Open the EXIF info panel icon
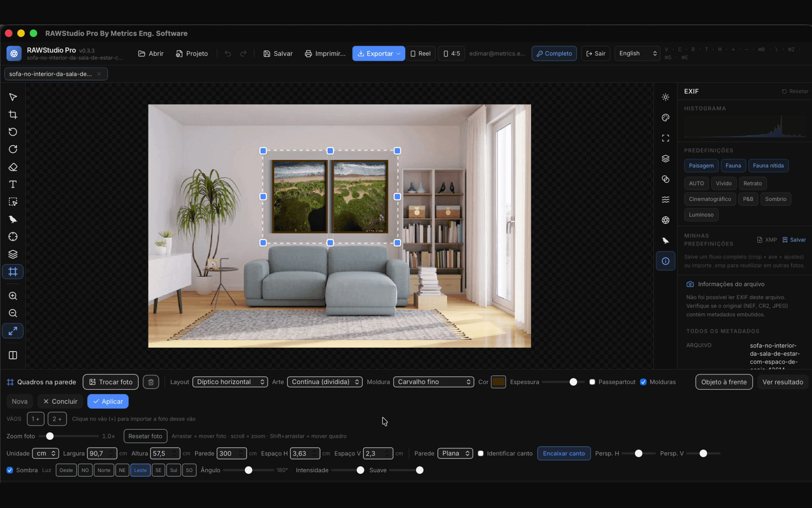812x508 pixels. tap(665, 261)
